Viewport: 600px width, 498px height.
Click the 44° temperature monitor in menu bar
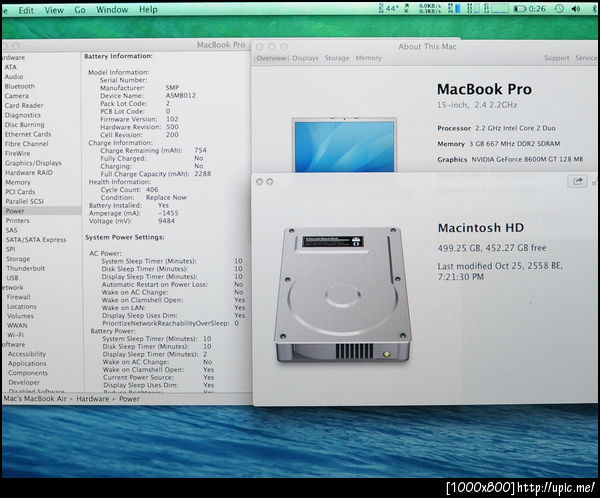coord(389,8)
